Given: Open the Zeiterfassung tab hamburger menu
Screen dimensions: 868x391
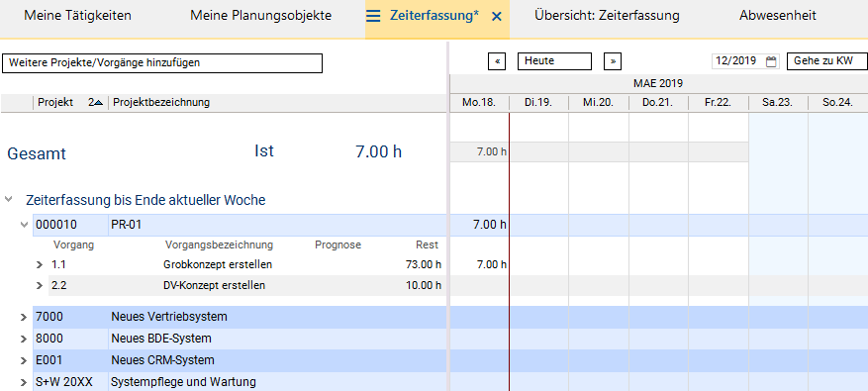Looking at the screenshot, I should click(374, 16).
